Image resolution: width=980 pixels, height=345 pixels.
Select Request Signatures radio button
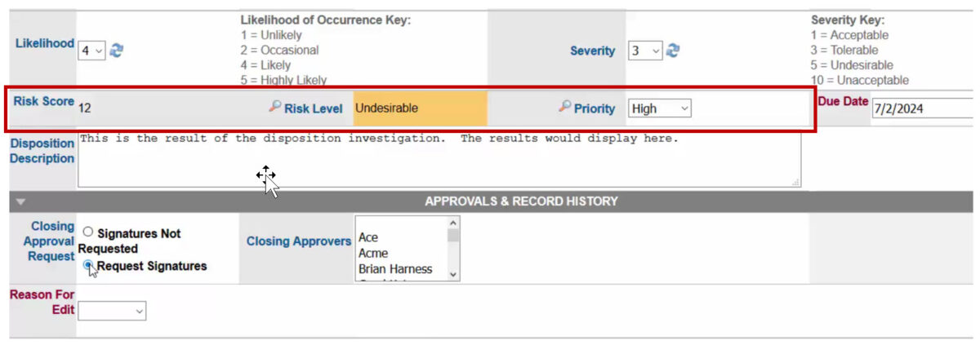point(88,265)
